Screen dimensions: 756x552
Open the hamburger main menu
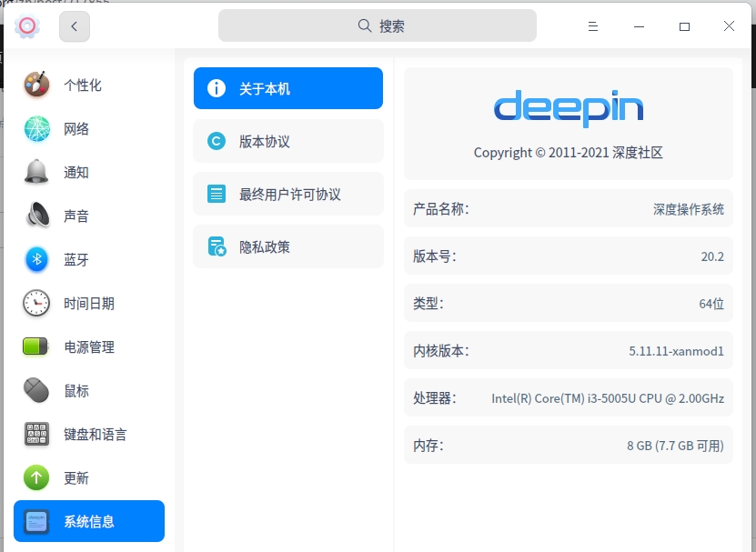click(x=593, y=26)
